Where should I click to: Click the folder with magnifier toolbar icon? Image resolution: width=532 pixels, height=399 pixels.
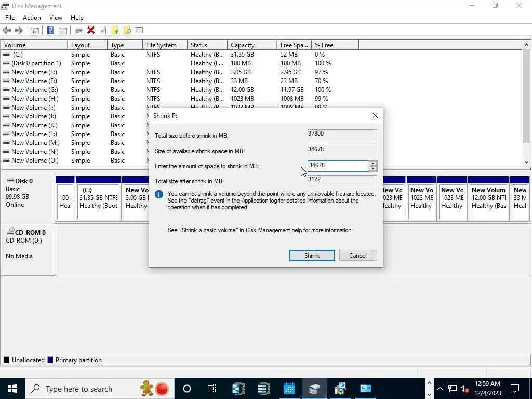click(x=127, y=31)
